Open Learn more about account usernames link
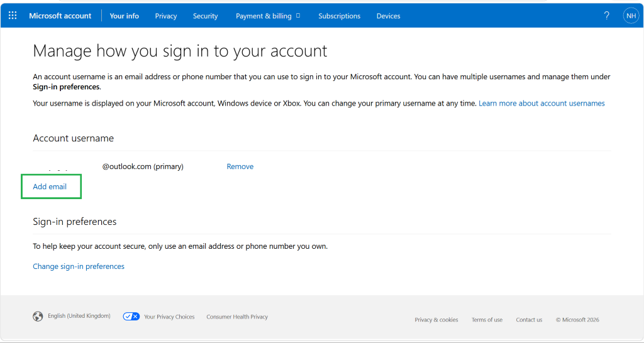 [x=541, y=104]
